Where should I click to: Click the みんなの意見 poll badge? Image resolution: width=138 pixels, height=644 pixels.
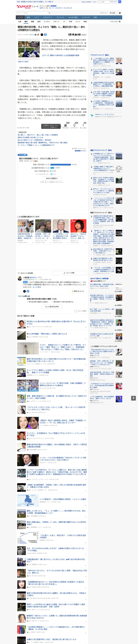(x=23, y=155)
